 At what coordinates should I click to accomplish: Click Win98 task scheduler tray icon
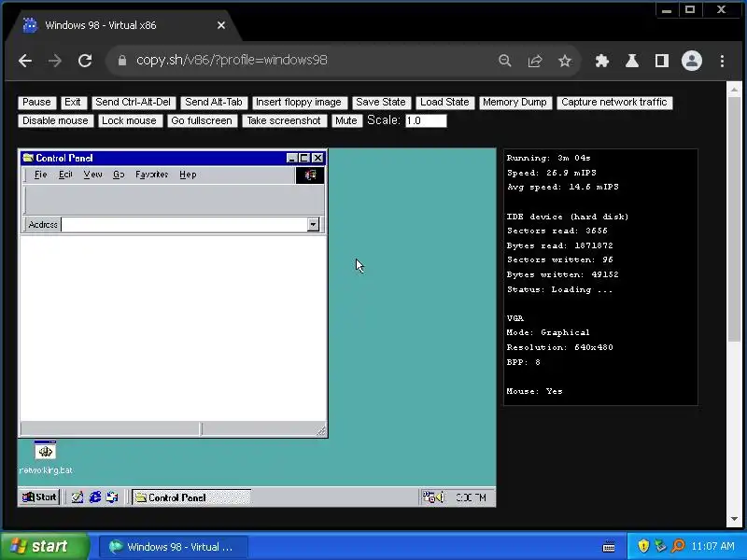coord(429,497)
